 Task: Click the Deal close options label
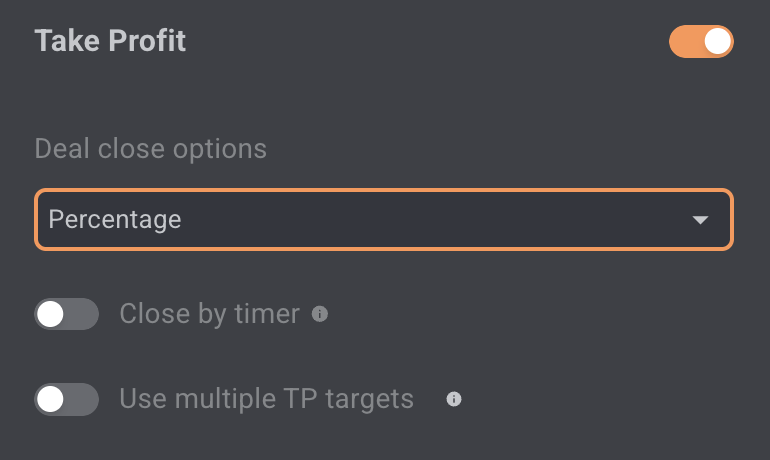151,149
